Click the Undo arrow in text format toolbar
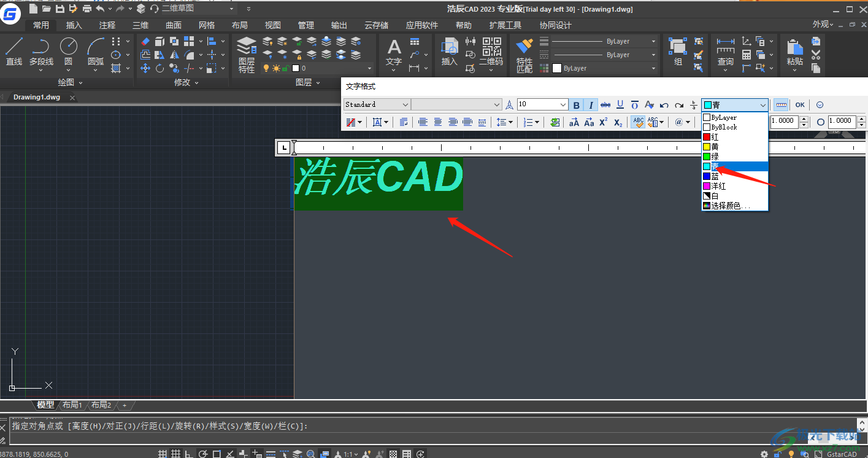 click(x=664, y=105)
